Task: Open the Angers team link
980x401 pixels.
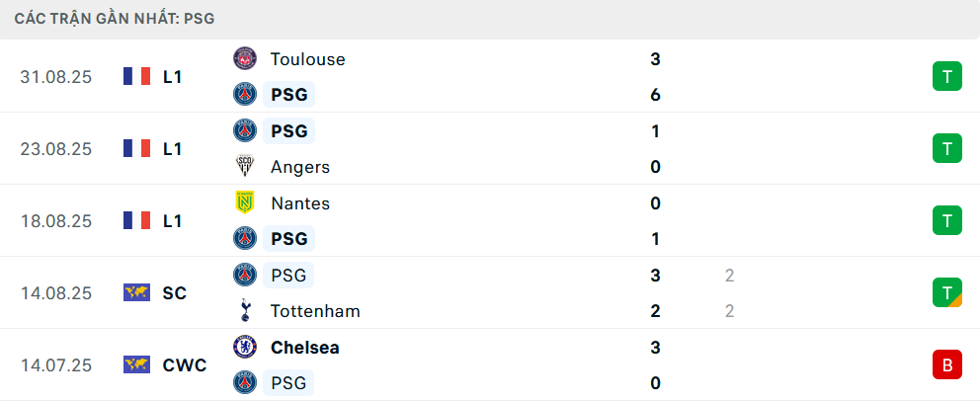Action: coord(299,167)
